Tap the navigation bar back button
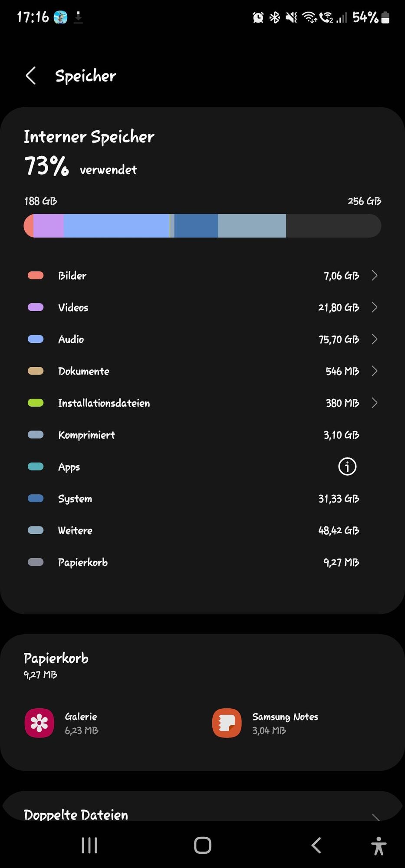405x868 pixels. click(x=316, y=845)
